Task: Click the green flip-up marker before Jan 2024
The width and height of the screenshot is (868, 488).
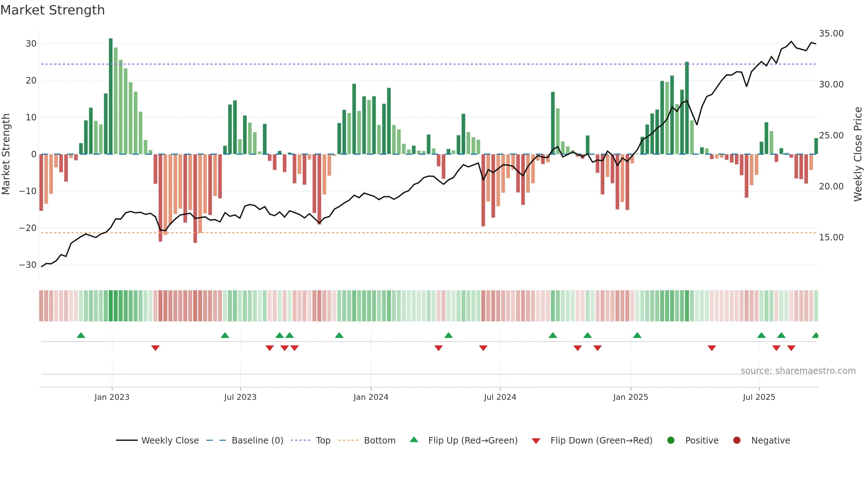Action: click(x=339, y=335)
